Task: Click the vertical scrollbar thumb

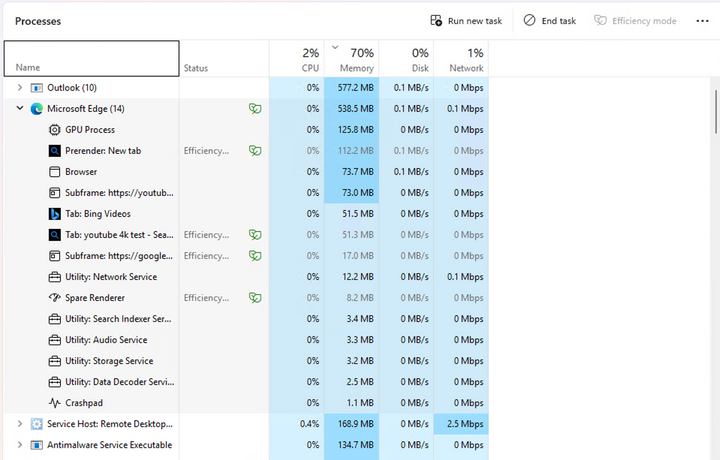Action: (x=715, y=110)
